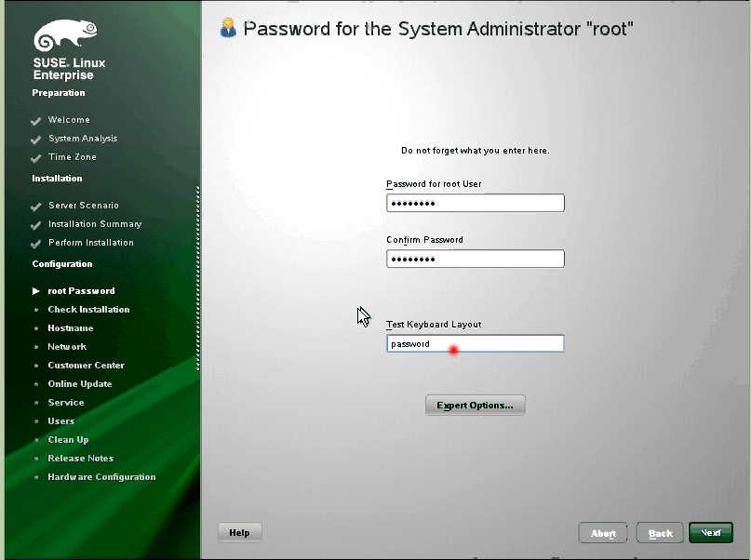
Task: Click the Server Scenario checkmark
Action: [35, 207]
